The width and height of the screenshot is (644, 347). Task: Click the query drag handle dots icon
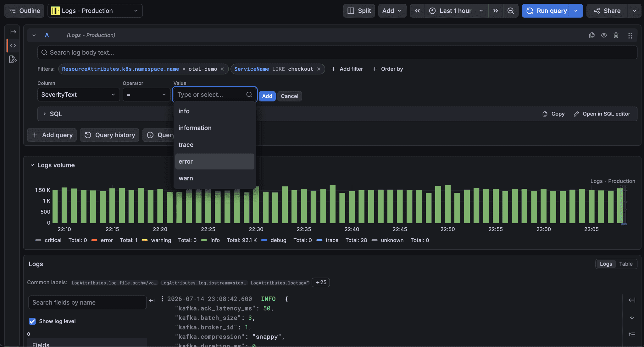point(630,35)
